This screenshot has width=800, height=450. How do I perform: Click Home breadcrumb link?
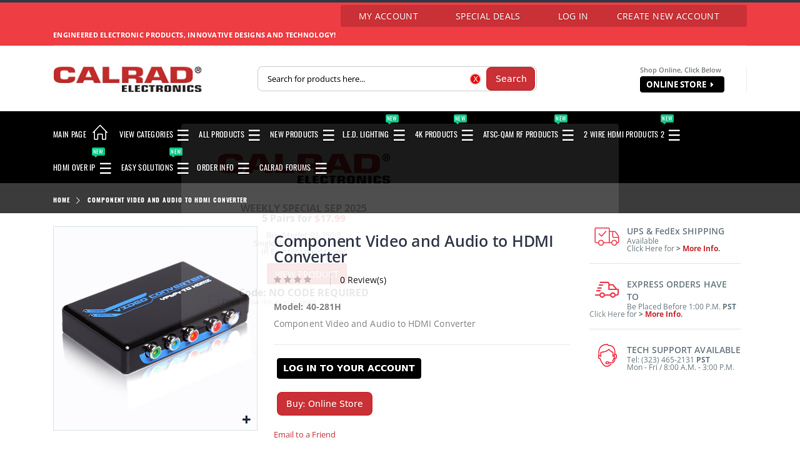(x=61, y=201)
